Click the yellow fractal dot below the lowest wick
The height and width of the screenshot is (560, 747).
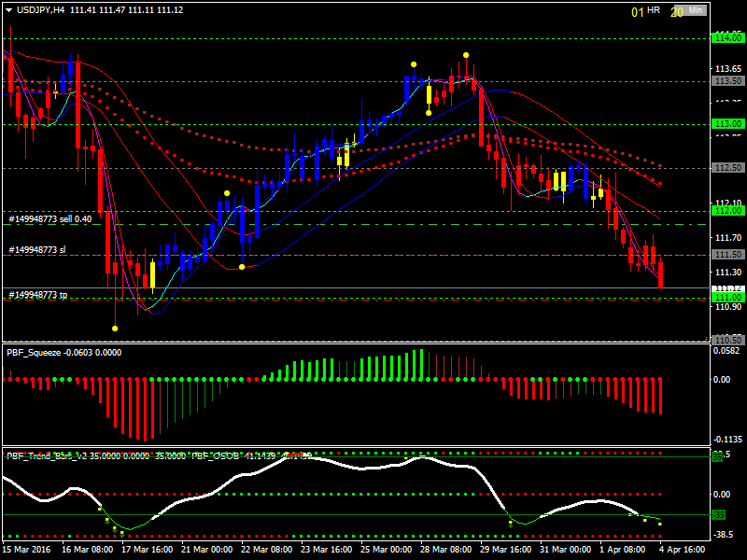[x=115, y=329]
